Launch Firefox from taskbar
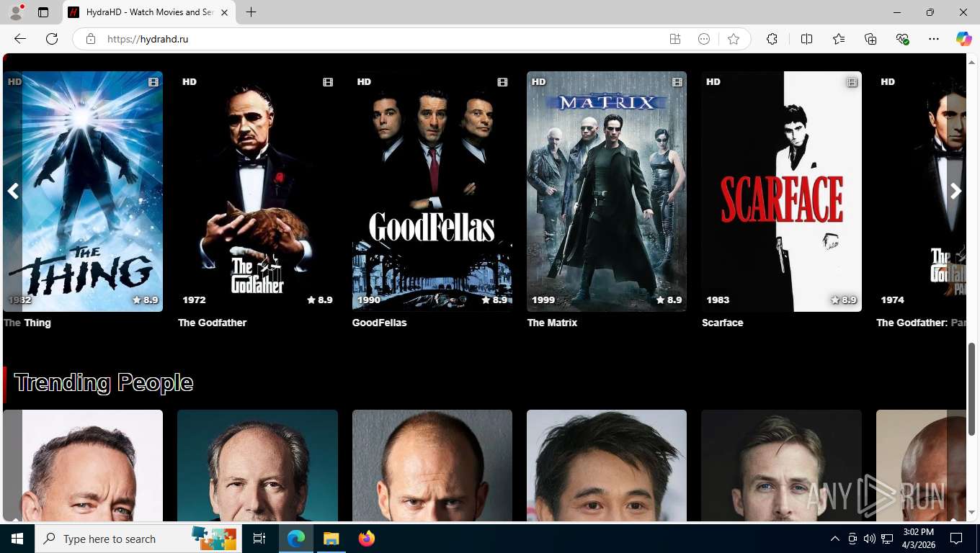Image resolution: width=980 pixels, height=553 pixels. pos(367,539)
